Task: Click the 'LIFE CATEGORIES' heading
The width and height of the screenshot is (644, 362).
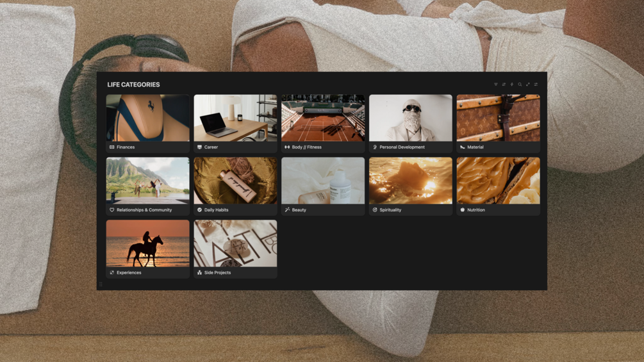Action: click(x=133, y=85)
